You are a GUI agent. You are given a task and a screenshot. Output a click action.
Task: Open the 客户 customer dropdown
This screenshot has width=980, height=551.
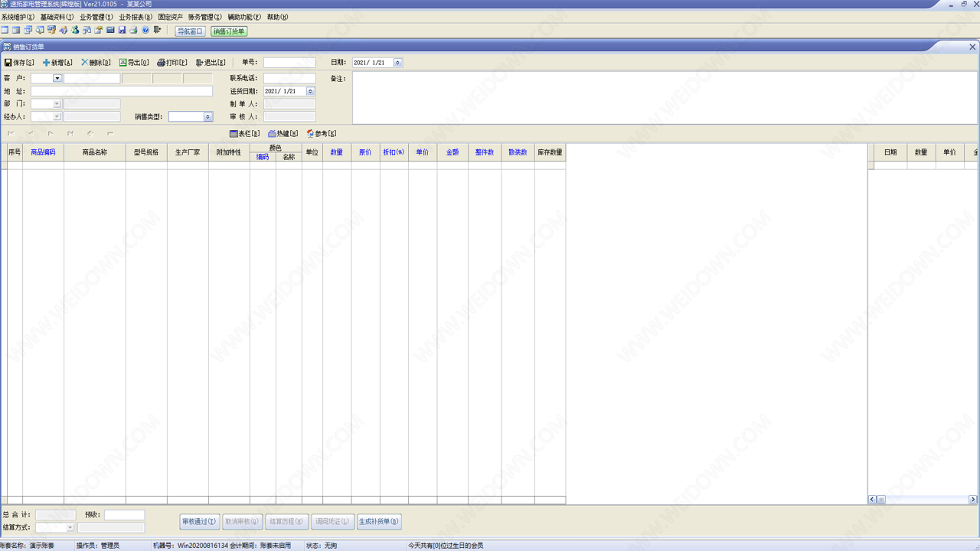pyautogui.click(x=57, y=78)
